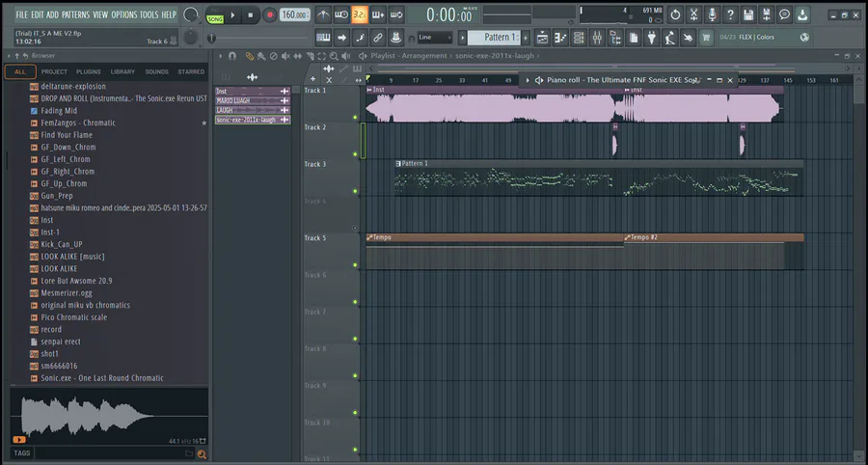The image size is (868, 465).
Task: Select the ALL browser tab
Action: point(20,71)
